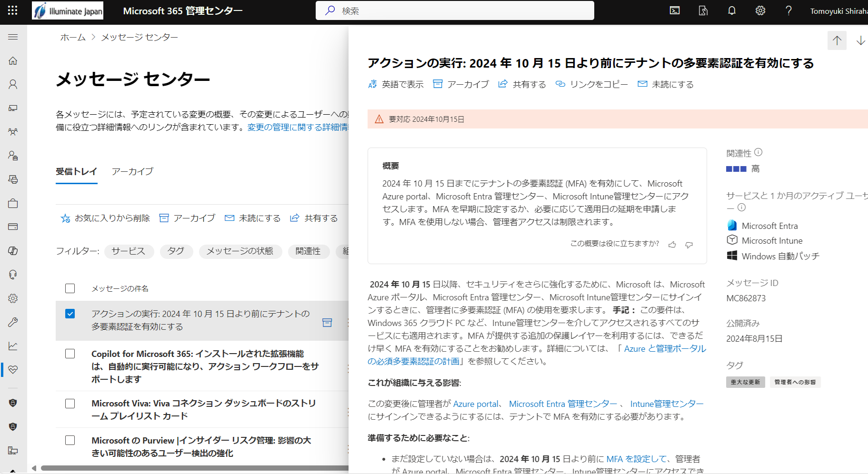The width and height of the screenshot is (868, 474).
Task: Go to next message with down arrow
Action: click(860, 40)
